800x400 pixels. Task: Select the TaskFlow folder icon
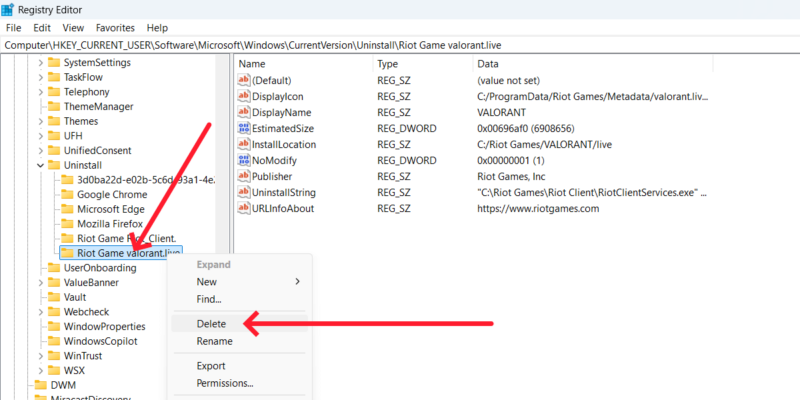tap(54, 78)
